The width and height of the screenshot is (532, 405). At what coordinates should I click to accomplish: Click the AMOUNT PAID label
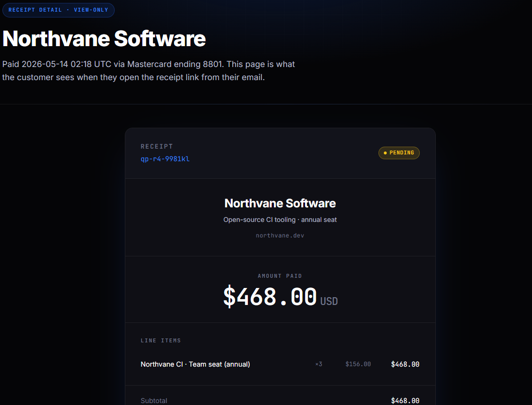[280, 276]
